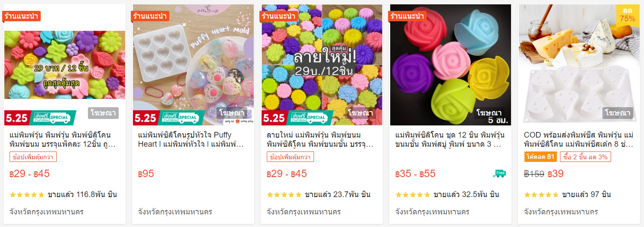
Task: Click the ซื้อ 2 ชิ้น ลด 3% tag
Action: pyautogui.click(x=585, y=157)
